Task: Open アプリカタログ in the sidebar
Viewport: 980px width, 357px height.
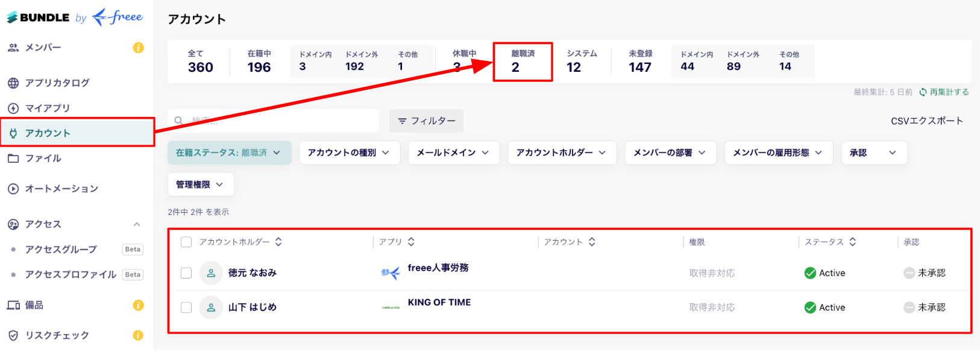Action: coord(57,83)
